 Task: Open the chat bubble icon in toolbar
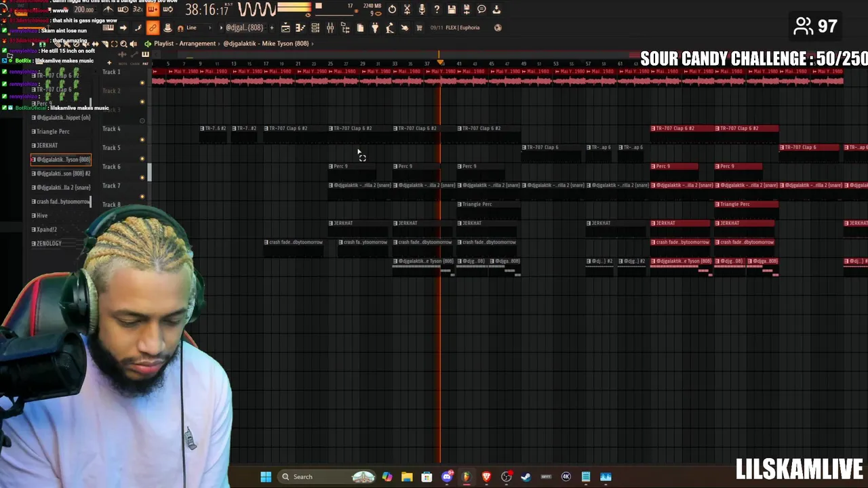[481, 9]
